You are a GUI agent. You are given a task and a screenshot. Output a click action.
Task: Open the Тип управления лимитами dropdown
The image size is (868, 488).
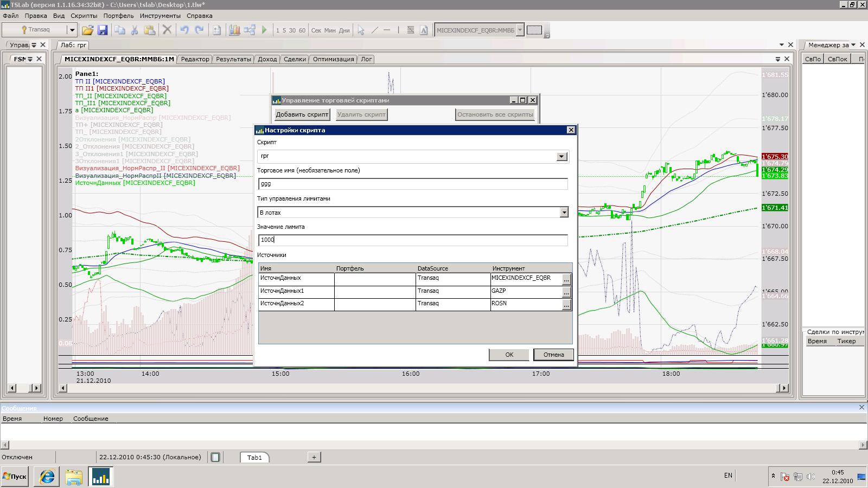564,213
